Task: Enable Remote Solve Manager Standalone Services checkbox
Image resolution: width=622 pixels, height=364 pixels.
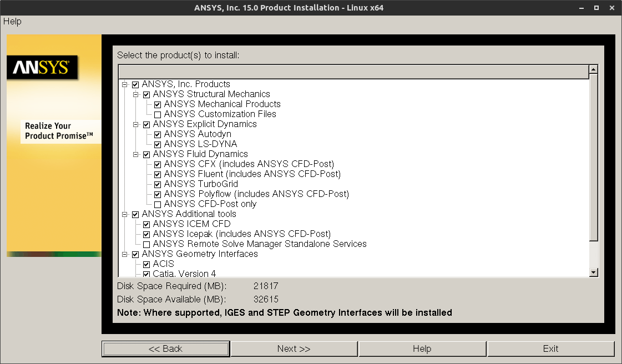Action: pyautogui.click(x=146, y=244)
